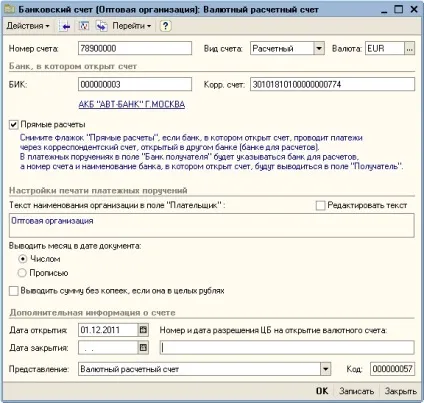
Task: Click the Номер счета input field
Action: (x=135, y=49)
